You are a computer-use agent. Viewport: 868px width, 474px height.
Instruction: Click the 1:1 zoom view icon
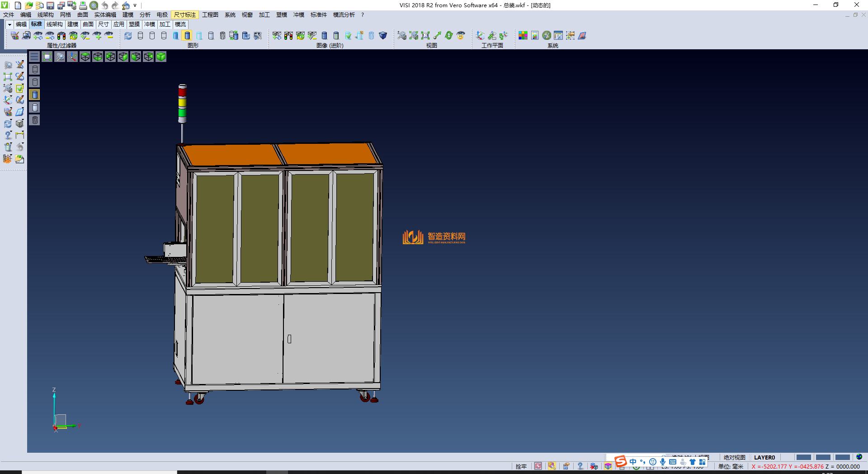(x=425, y=36)
